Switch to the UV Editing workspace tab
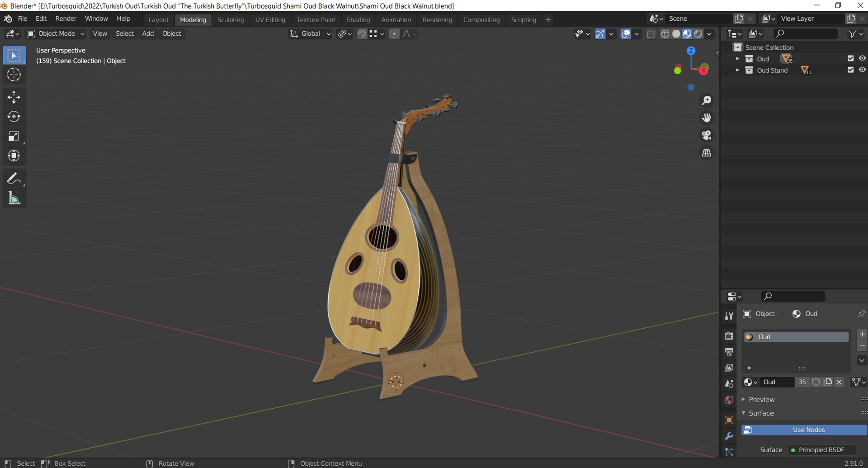The image size is (868, 468). pyautogui.click(x=270, y=20)
